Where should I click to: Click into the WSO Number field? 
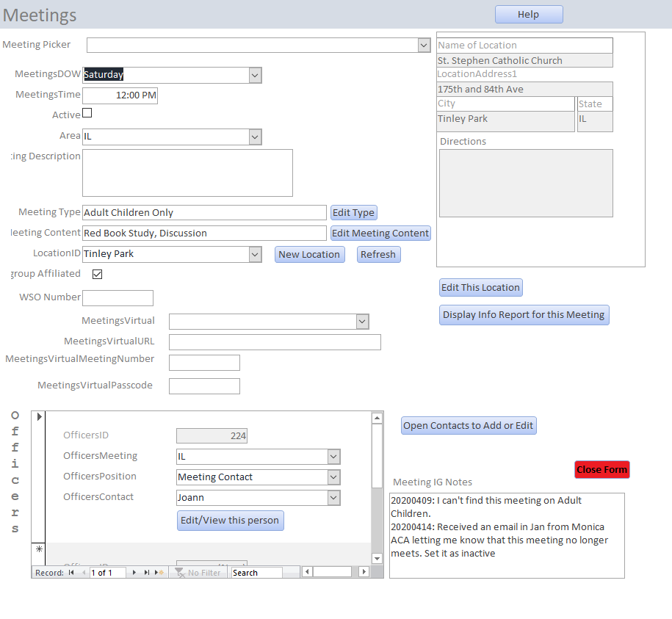[118, 298]
